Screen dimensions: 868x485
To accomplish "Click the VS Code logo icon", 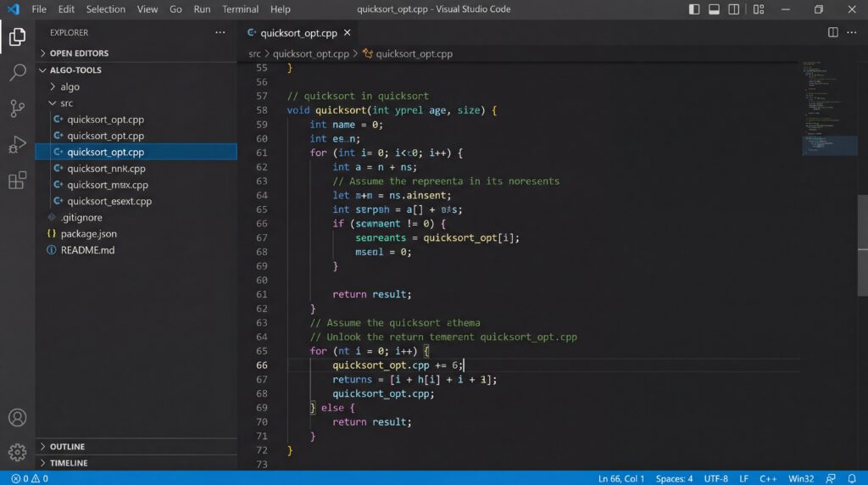I will (x=14, y=8).
